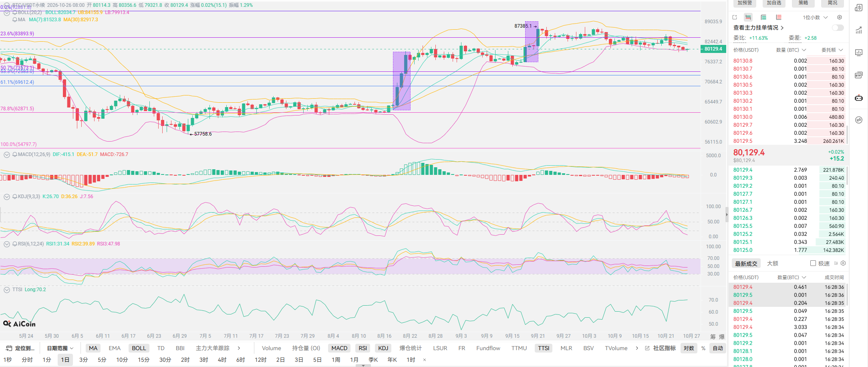This screenshot has height=367, width=868.
Task: Collapse the MACD indicator pane
Action: tap(6, 154)
